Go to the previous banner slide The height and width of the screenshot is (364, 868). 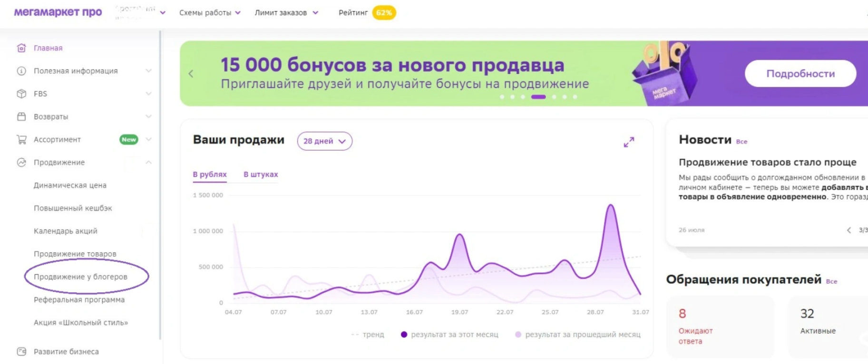[191, 74]
